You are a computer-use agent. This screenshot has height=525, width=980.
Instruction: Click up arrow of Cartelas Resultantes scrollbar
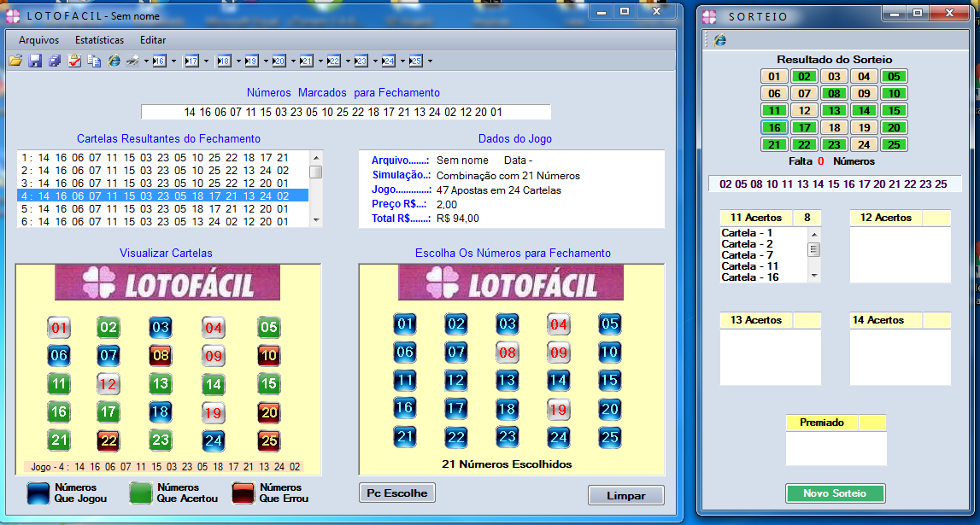pos(315,158)
